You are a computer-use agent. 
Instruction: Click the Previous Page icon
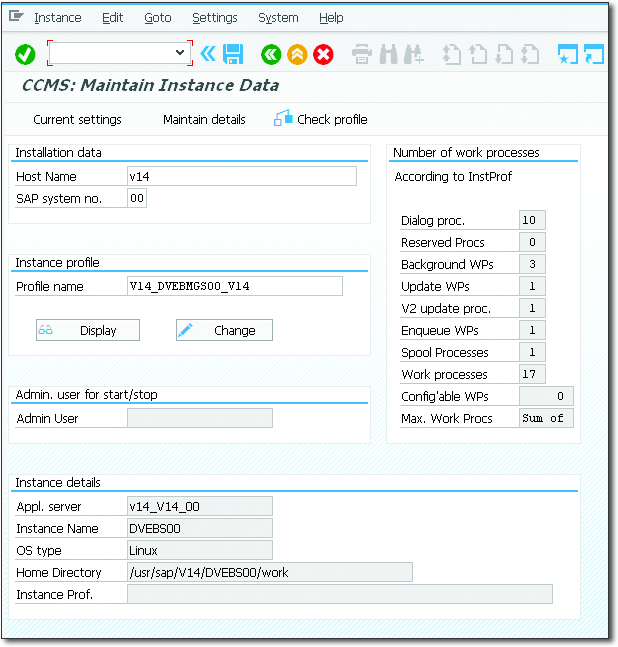(478, 54)
